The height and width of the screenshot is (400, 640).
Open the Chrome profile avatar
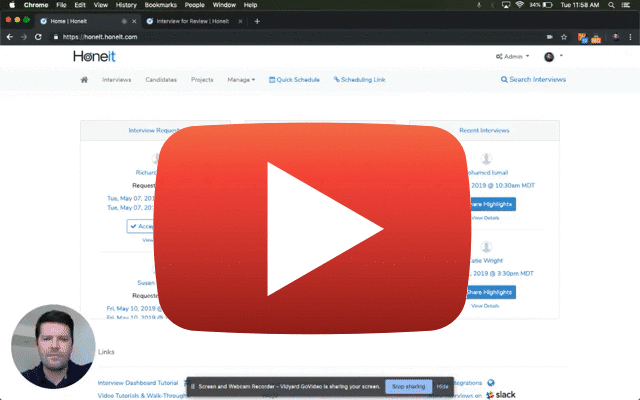[x=616, y=37]
